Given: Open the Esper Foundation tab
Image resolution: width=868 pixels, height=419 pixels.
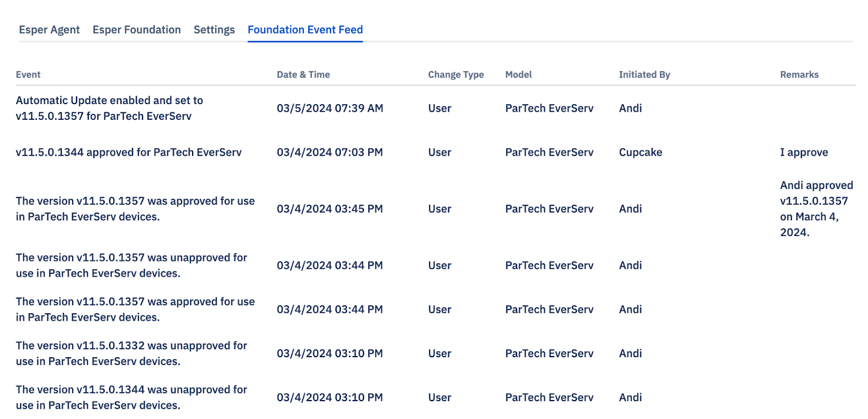Looking at the screenshot, I should [x=137, y=30].
